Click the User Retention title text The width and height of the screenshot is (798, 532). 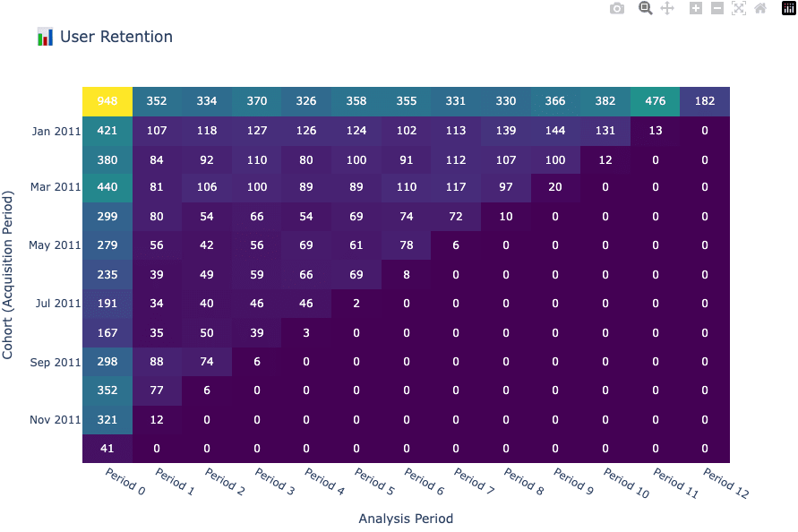point(116,37)
